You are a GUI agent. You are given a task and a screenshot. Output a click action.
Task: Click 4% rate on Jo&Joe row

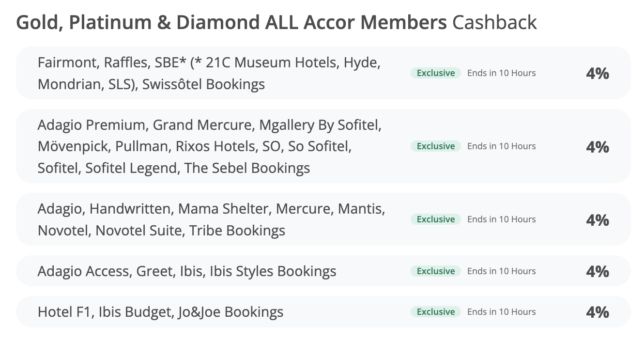click(x=597, y=312)
